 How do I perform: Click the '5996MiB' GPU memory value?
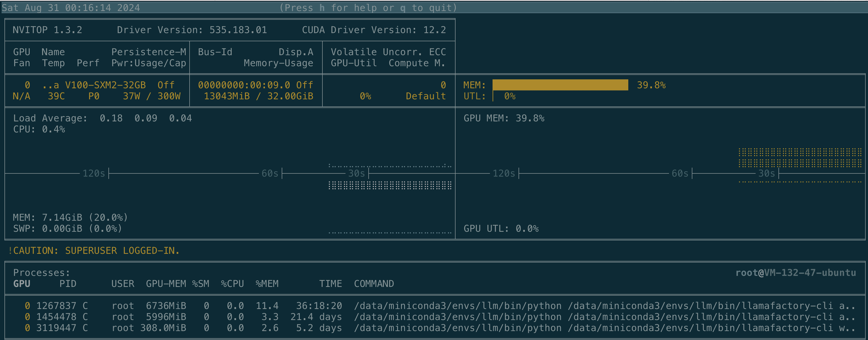pos(166,317)
